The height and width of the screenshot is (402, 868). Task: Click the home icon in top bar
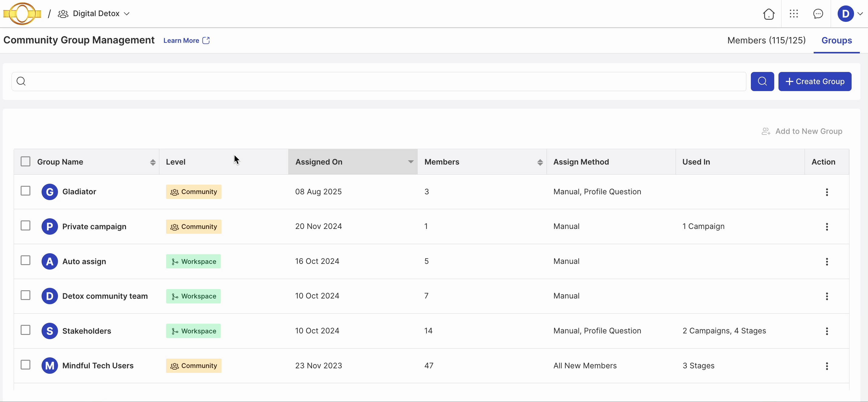(768, 14)
